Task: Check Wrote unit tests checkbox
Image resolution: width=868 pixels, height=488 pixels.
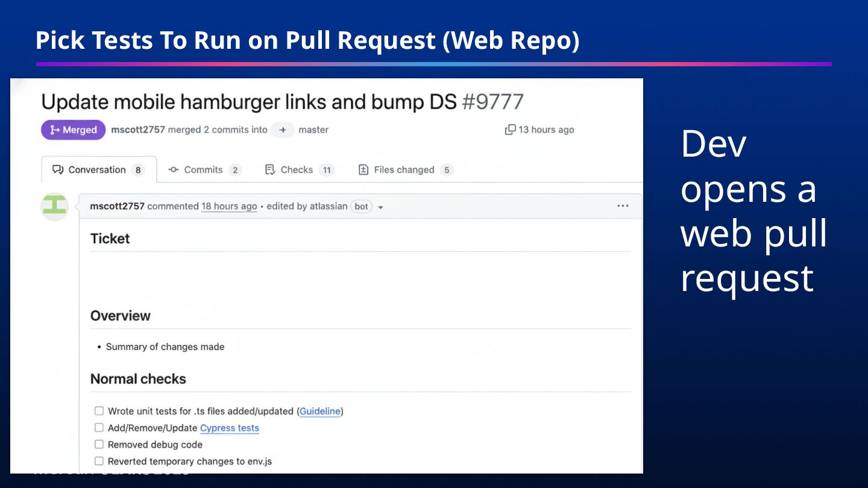Action: click(99, 411)
